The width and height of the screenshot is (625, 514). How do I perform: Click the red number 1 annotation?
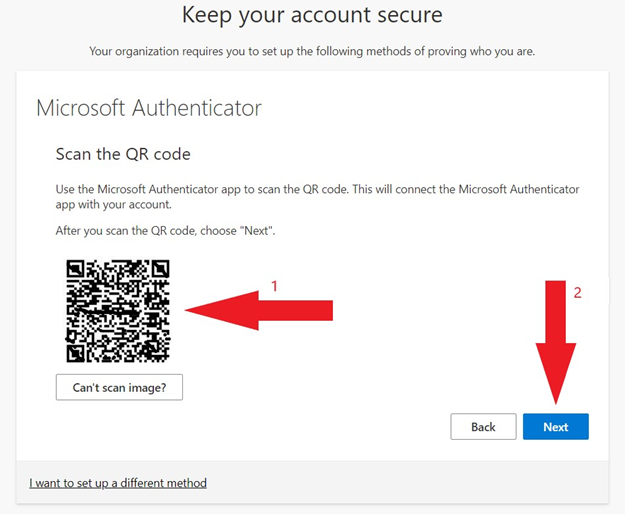click(x=274, y=286)
